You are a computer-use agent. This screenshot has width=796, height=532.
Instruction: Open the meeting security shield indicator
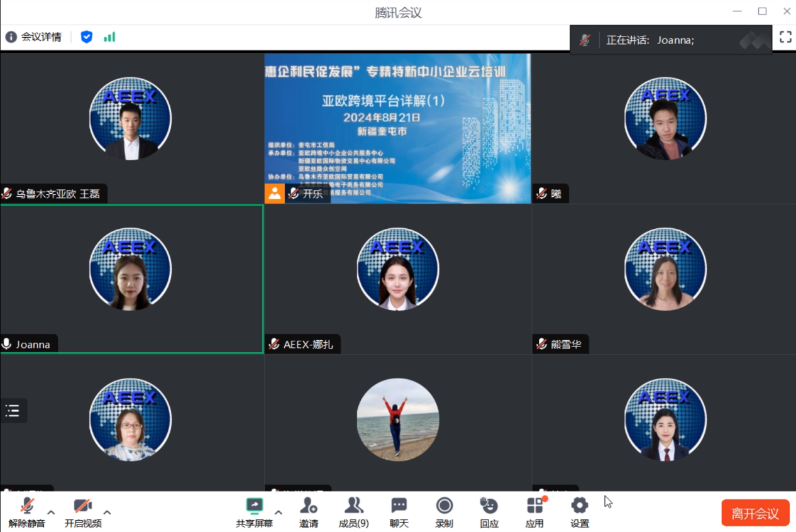click(x=86, y=37)
